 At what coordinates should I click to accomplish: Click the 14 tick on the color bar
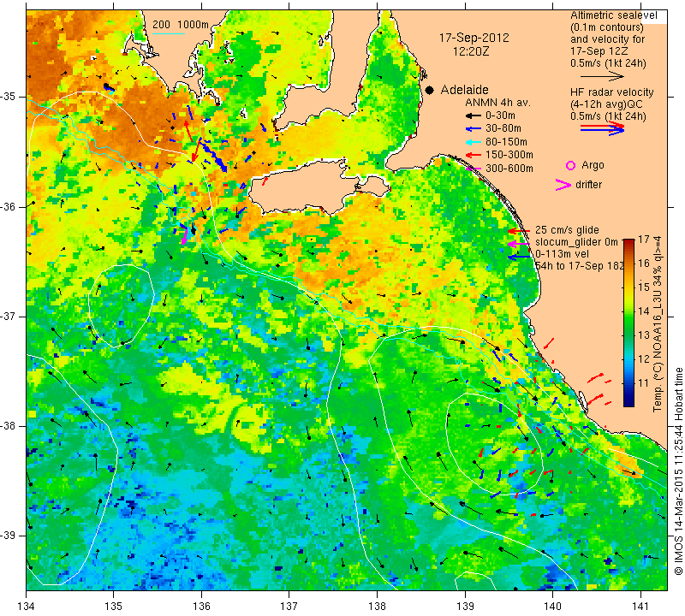(x=644, y=311)
